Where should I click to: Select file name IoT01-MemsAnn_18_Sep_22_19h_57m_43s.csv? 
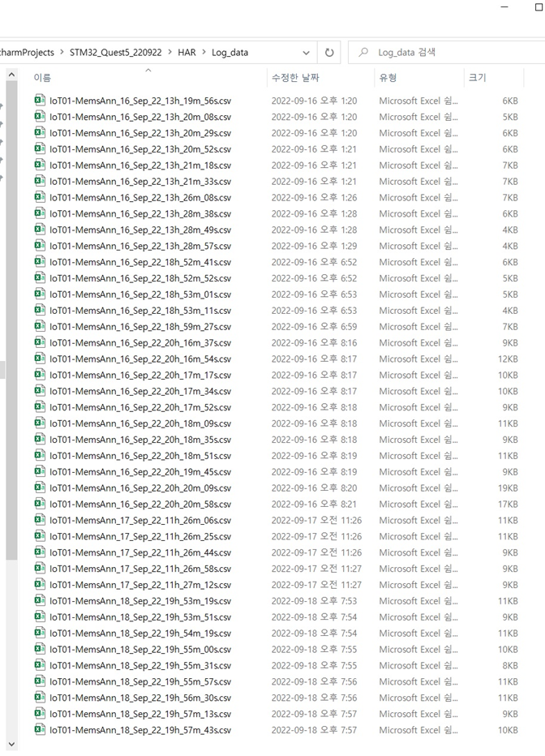pyautogui.click(x=140, y=730)
